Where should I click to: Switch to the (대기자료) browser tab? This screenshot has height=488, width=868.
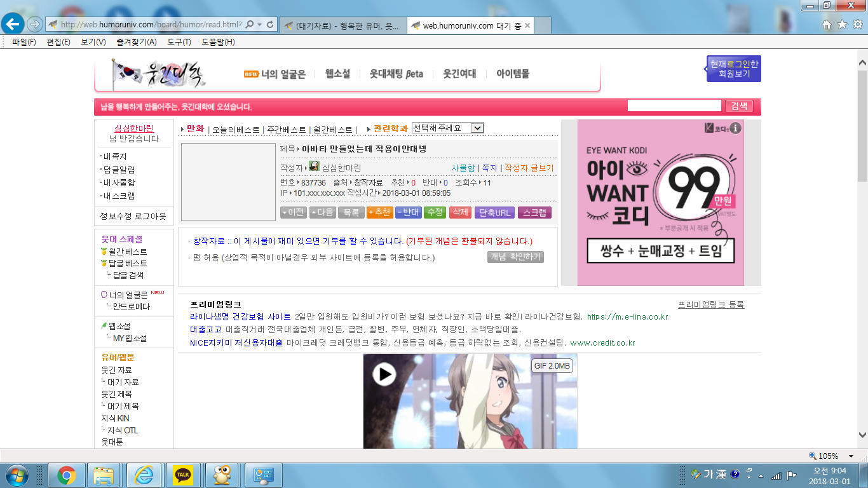342,25
